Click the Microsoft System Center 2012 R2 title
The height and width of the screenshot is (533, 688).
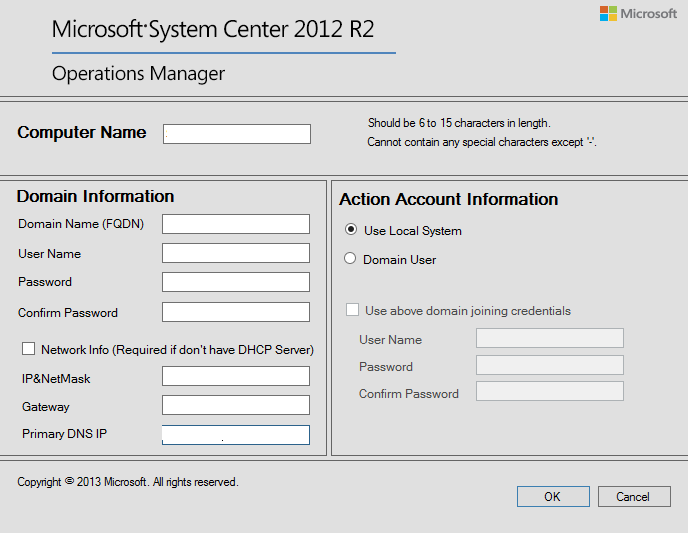coord(213,29)
